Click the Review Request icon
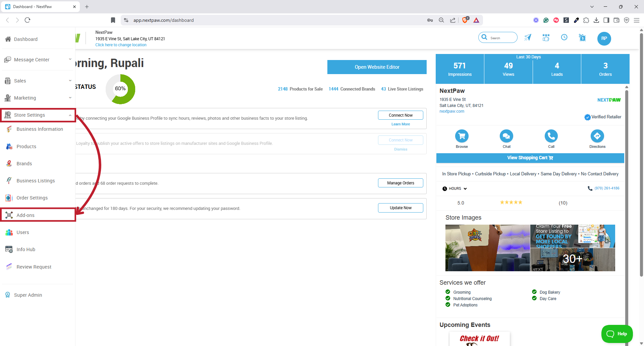Viewport: 644px width, 346px height. [x=9, y=267]
